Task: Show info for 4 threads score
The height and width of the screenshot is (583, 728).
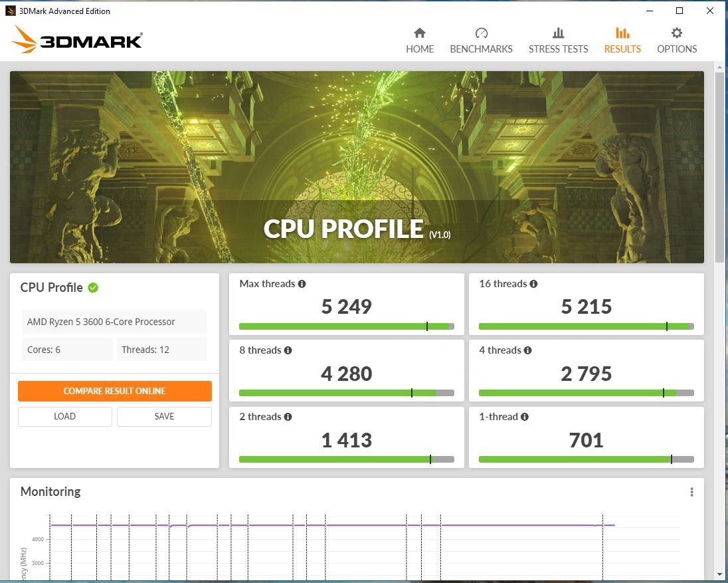Action: point(527,350)
